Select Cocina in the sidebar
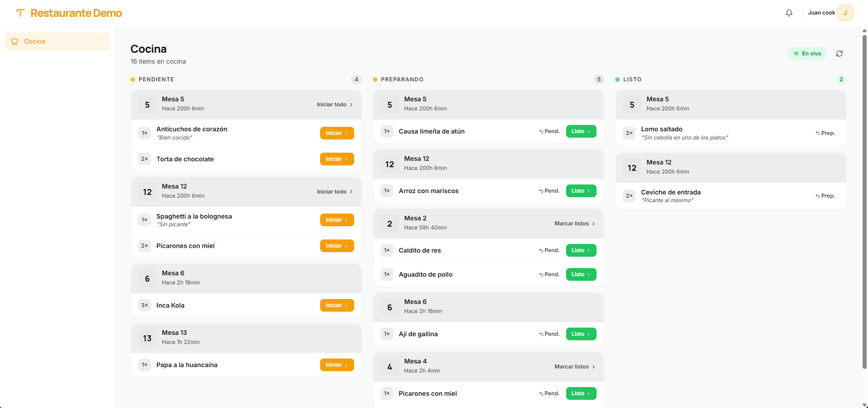The width and height of the screenshot is (868, 408). tap(57, 41)
